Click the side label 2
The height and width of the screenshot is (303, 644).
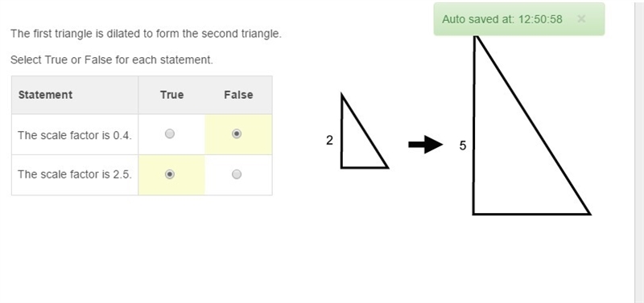(x=329, y=141)
